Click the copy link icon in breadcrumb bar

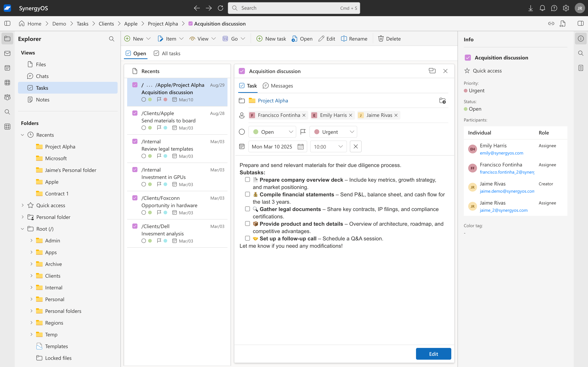pyautogui.click(x=551, y=23)
